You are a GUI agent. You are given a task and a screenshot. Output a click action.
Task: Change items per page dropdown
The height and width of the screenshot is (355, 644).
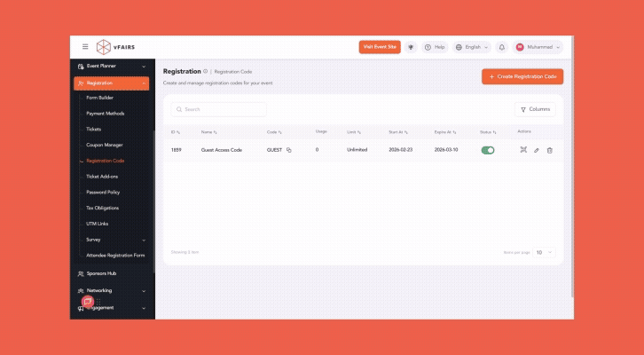tap(544, 252)
